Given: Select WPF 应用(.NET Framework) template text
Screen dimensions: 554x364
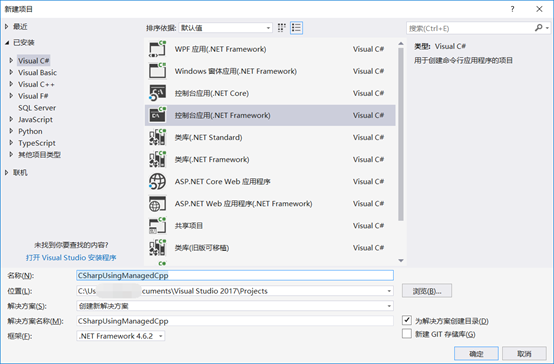Looking at the screenshot, I should tap(220, 49).
